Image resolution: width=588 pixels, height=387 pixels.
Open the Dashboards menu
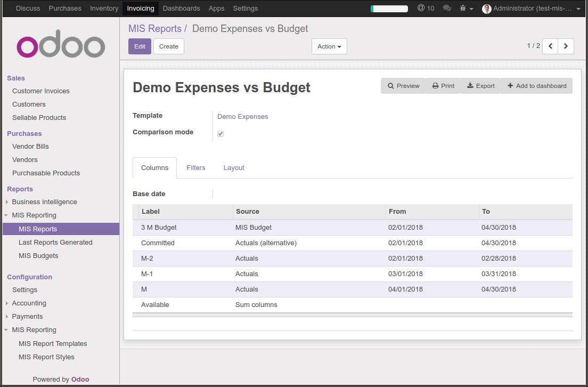coord(181,8)
